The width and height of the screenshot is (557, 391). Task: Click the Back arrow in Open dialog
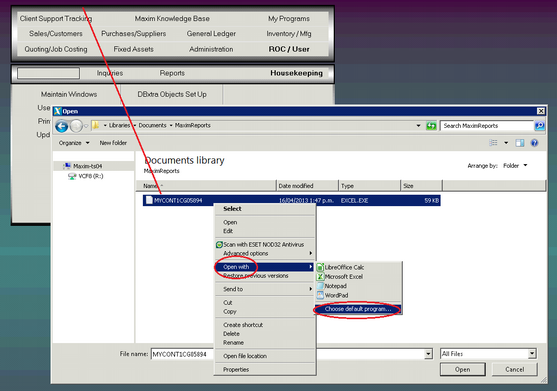[x=62, y=126]
